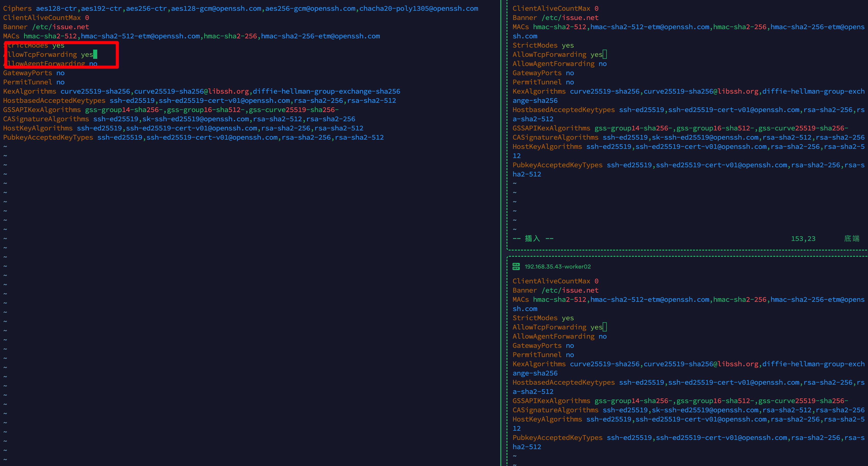Click HostbasedAcceptedKeytypes in the left pane
The image size is (868, 466).
tap(54, 100)
